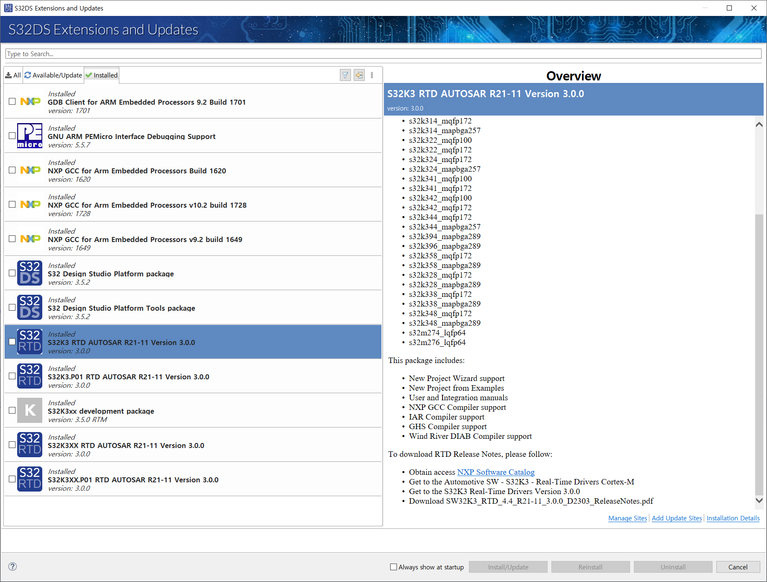Check the selected S32K3 RTD AUTOSAR checkbox
Screen dimensions: 767x582
(x=12, y=341)
